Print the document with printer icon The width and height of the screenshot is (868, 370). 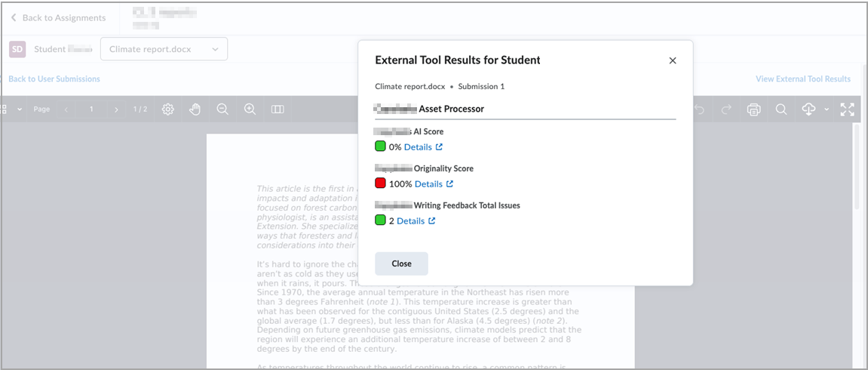(753, 109)
